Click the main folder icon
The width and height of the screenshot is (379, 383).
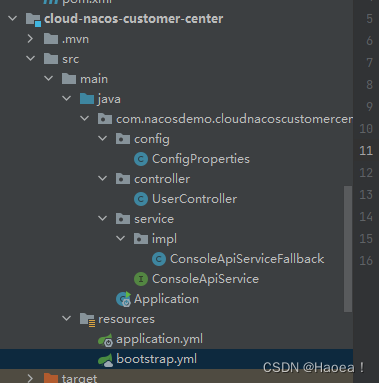click(69, 79)
